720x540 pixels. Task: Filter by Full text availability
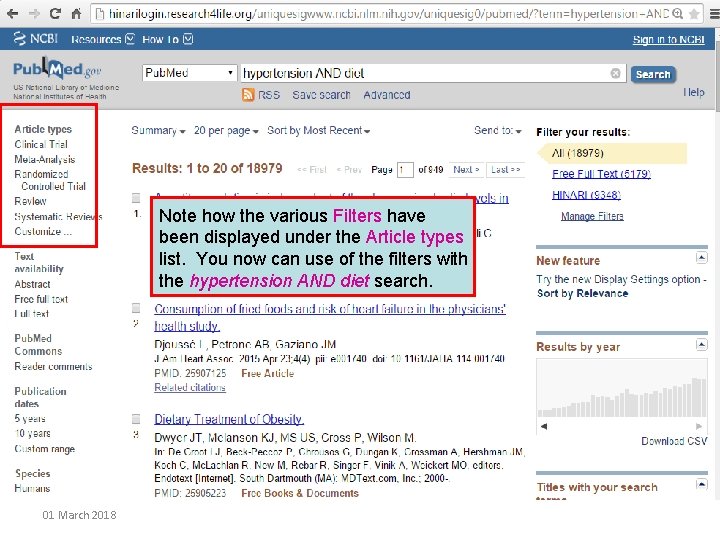[31, 314]
